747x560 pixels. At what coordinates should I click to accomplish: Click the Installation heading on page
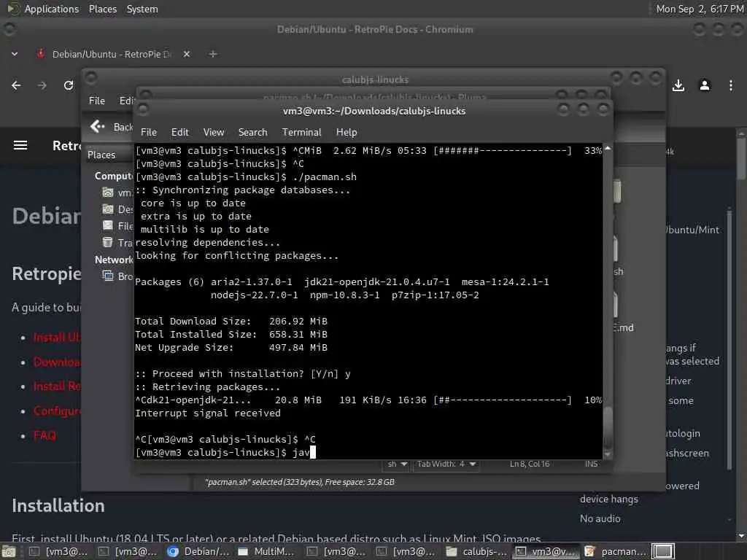pyautogui.click(x=58, y=506)
